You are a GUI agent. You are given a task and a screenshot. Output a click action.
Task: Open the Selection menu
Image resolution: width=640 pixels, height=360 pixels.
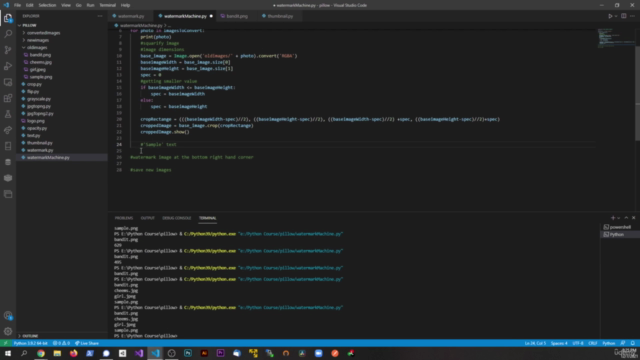pos(47,5)
